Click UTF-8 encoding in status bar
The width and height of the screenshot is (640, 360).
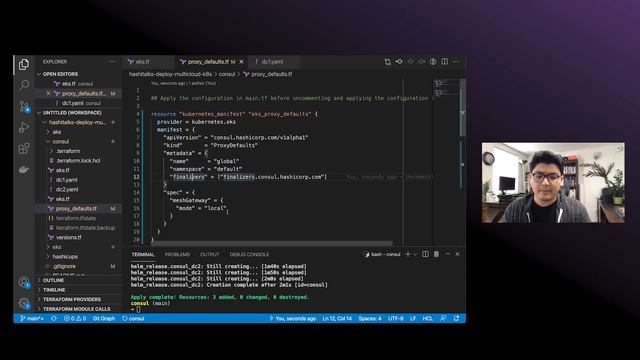coord(396,318)
